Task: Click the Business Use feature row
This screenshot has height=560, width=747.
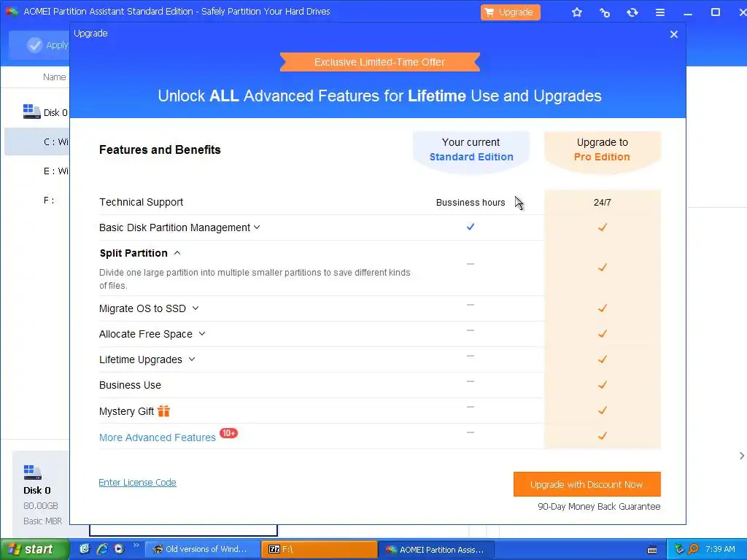Action: [x=321, y=385]
